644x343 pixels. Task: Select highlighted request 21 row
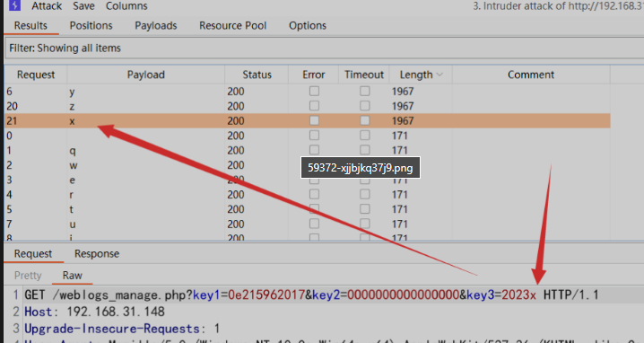(308, 121)
